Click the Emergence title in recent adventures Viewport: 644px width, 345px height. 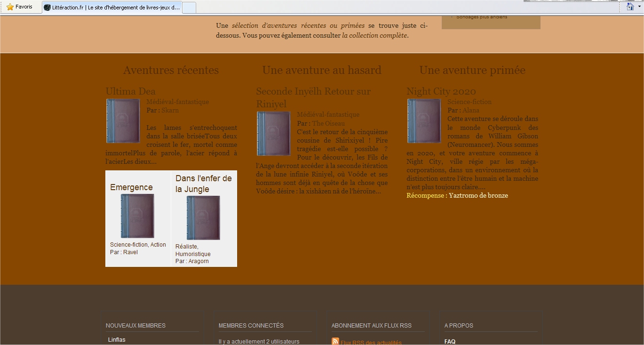pos(131,187)
